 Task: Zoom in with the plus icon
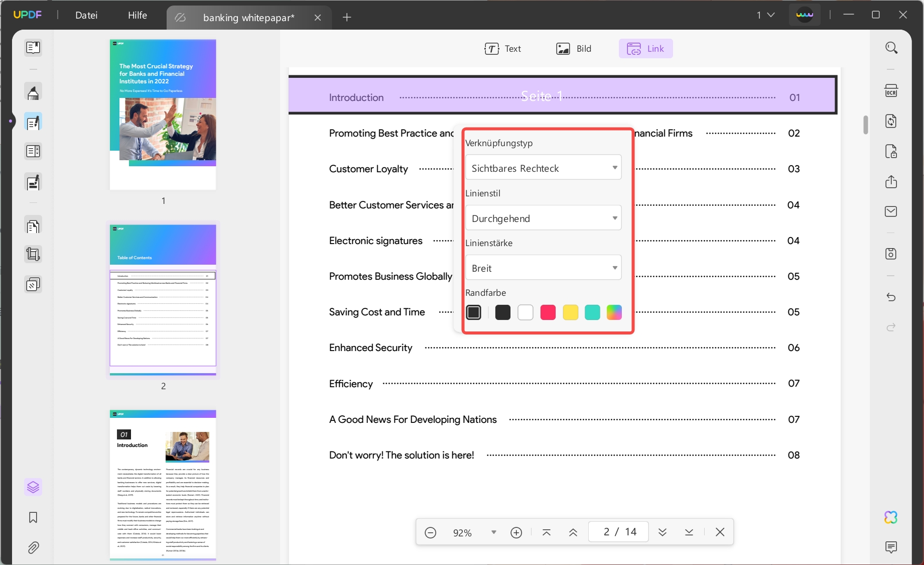(x=516, y=532)
